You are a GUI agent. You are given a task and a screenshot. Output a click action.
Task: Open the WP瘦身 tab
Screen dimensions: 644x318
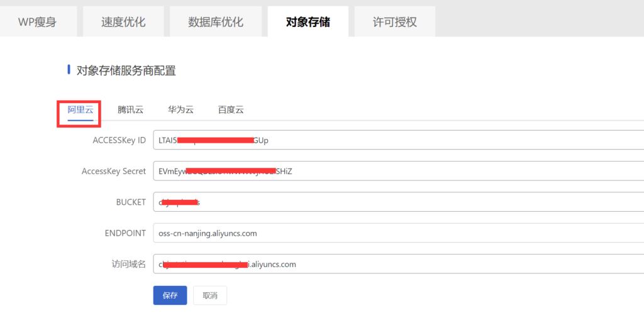tap(38, 22)
